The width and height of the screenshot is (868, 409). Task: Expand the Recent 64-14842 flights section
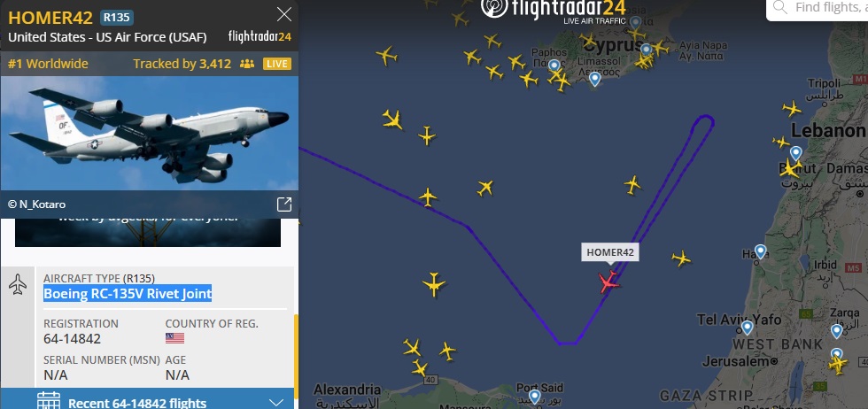tap(147, 401)
